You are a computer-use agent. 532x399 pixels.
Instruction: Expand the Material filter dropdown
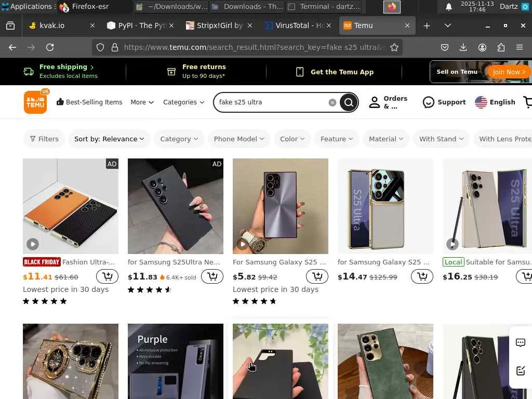coord(386,139)
